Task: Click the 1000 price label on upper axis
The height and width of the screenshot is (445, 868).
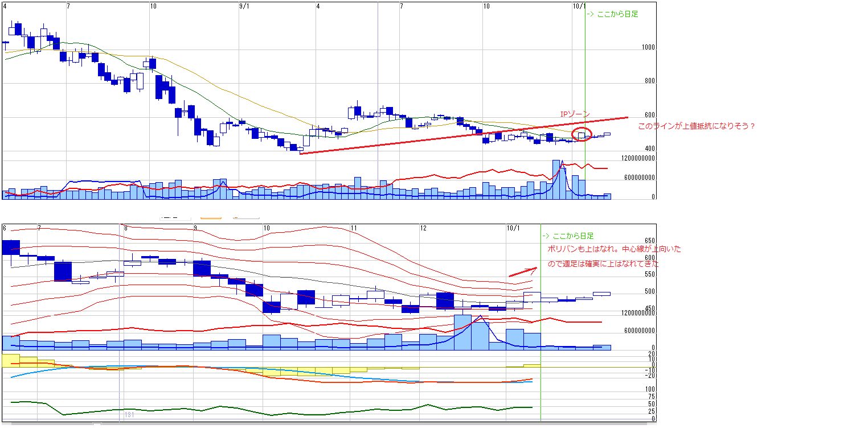Action: click(647, 49)
